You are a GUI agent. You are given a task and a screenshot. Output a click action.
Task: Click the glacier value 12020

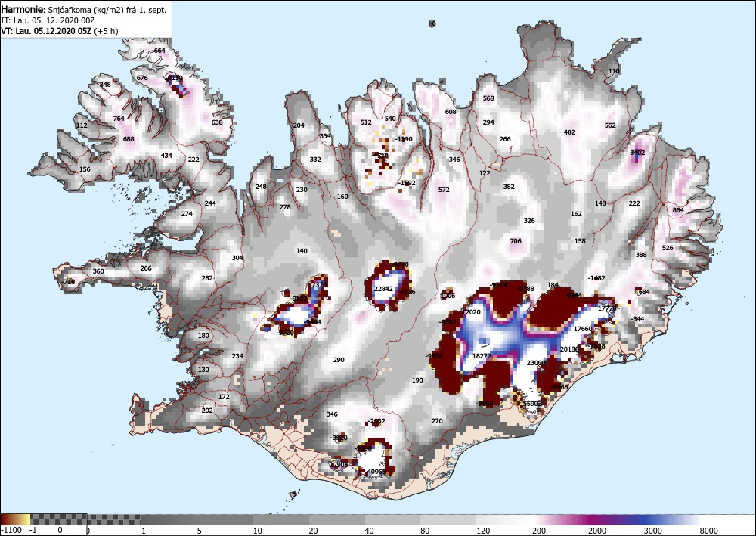point(472,312)
